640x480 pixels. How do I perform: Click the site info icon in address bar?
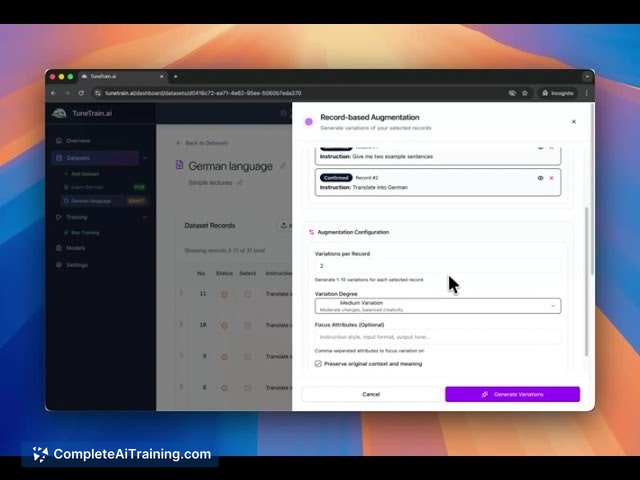pos(98,93)
